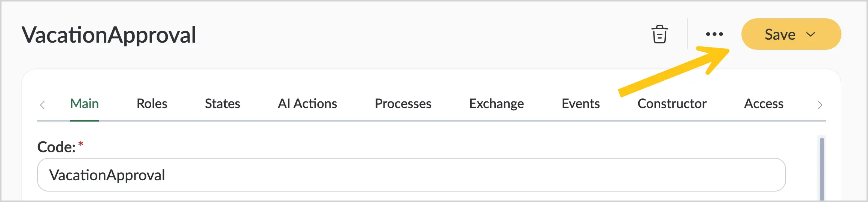Click the VacationApproval page title
Image resolution: width=868 pixels, height=202 pixels.
tap(109, 35)
